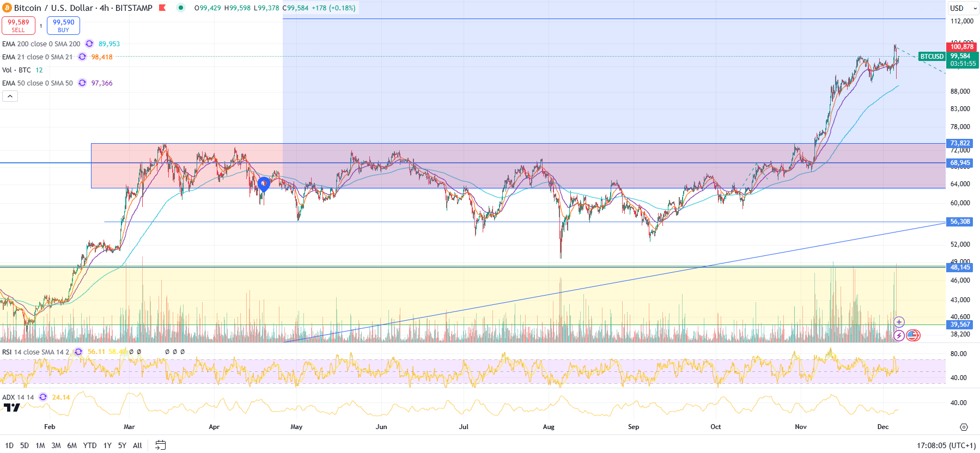Click the Bitcoin symbol logo icon
Image resolution: width=980 pixels, height=453 pixels.
click(7, 8)
